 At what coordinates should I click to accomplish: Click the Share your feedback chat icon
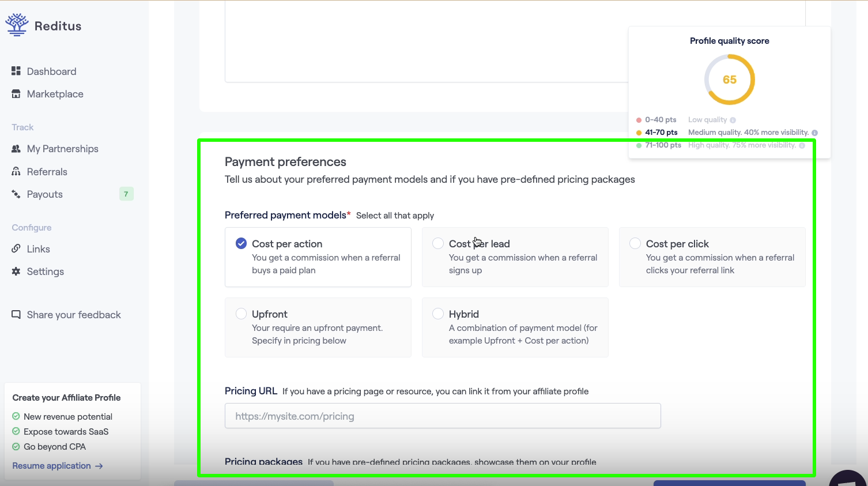(x=16, y=314)
